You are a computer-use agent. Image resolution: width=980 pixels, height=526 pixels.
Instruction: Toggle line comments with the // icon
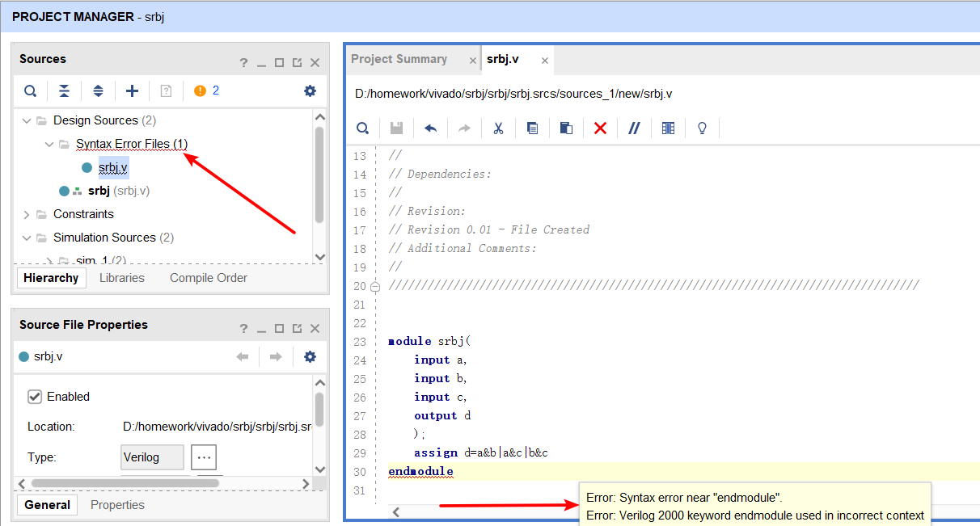click(x=634, y=128)
